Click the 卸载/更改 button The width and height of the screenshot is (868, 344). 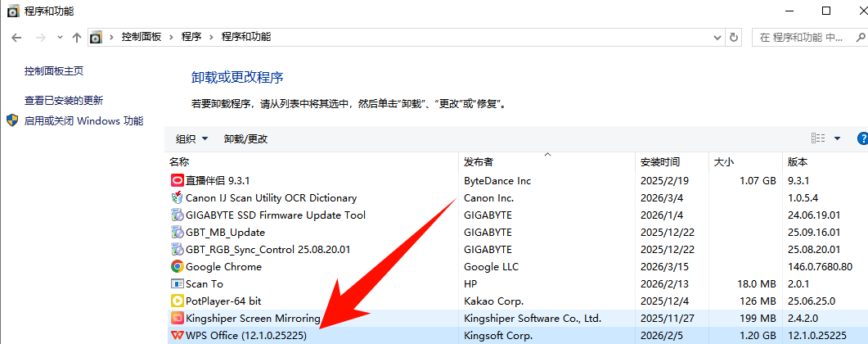click(245, 139)
